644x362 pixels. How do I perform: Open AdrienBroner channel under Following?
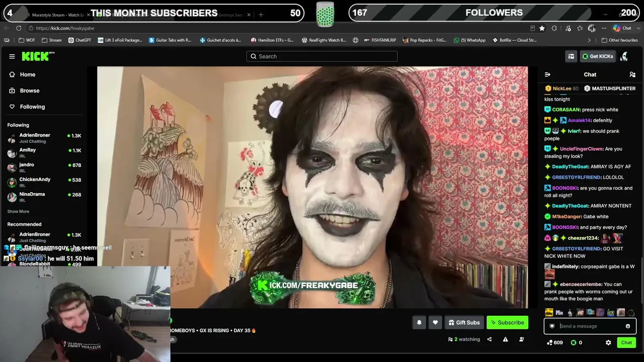click(x=44, y=138)
